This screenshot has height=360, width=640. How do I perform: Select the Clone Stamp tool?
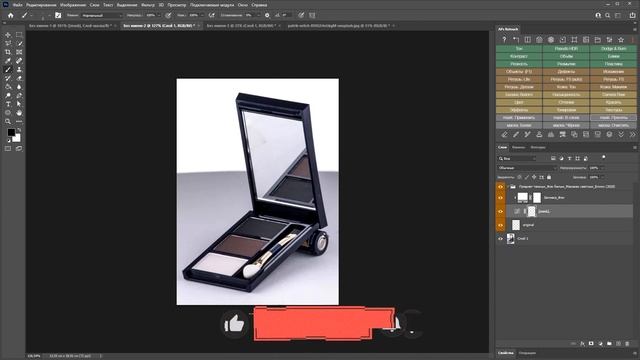pos(19,69)
